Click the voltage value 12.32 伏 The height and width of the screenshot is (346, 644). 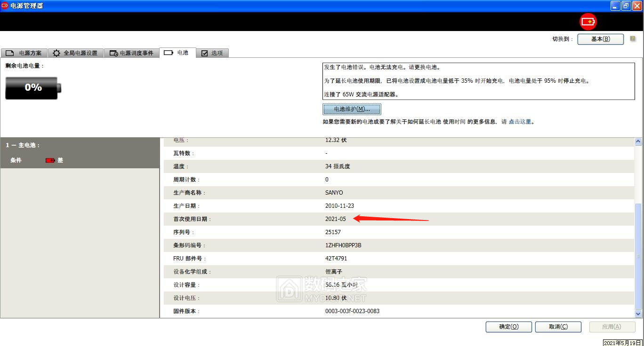[x=336, y=140]
